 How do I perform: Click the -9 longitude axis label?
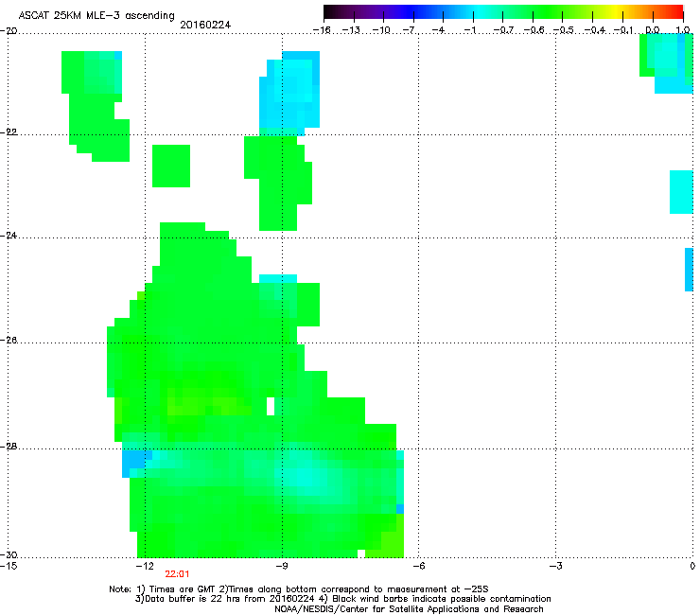point(282,566)
